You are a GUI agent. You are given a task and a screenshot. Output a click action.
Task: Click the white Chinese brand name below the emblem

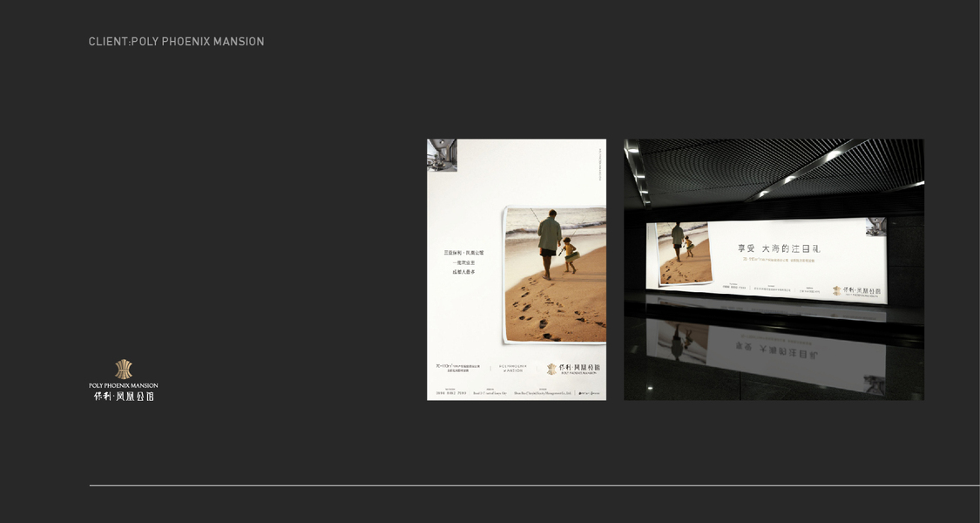(124, 396)
